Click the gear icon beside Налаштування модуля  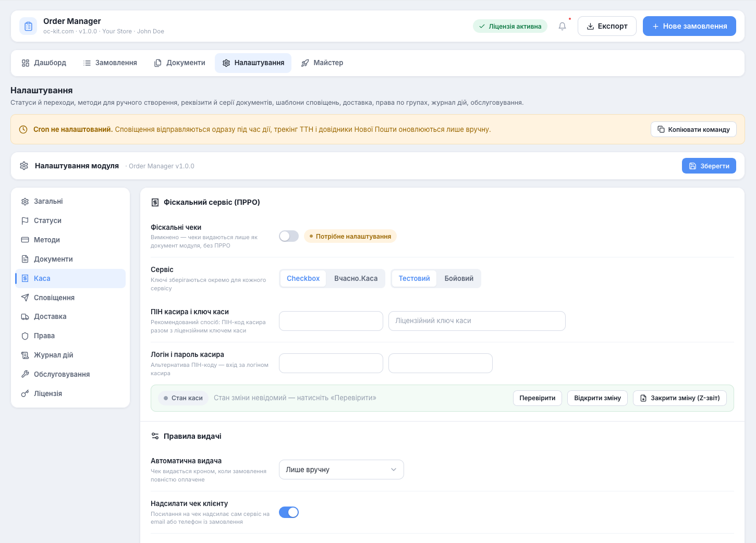click(24, 166)
